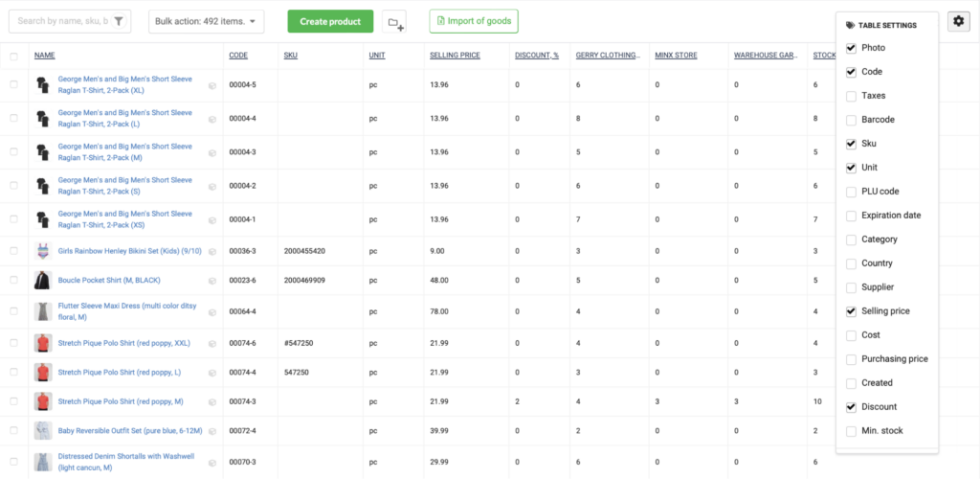Uncheck the Discount column checkbox
This screenshot has width=980, height=479.
point(851,407)
